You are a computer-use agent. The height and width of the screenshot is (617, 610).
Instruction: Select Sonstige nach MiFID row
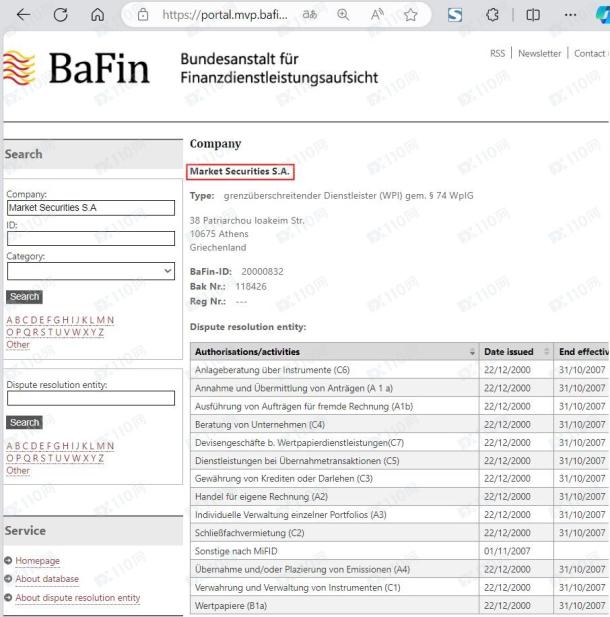click(399, 551)
